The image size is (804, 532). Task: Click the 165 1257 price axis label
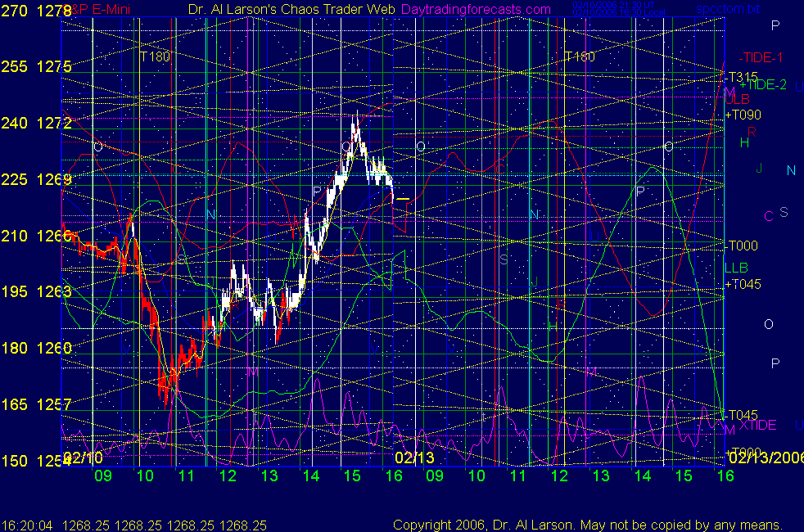coord(36,404)
